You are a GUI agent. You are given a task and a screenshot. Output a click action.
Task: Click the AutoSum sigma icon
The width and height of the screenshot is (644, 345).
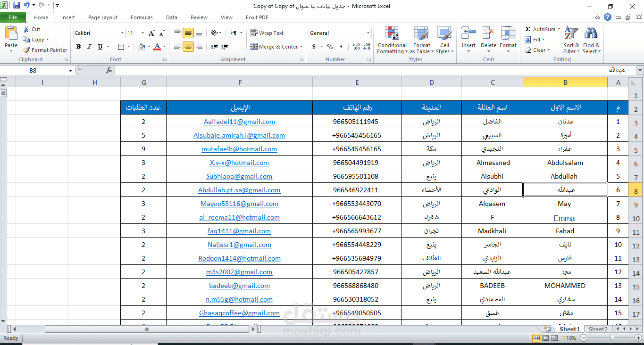(528, 29)
